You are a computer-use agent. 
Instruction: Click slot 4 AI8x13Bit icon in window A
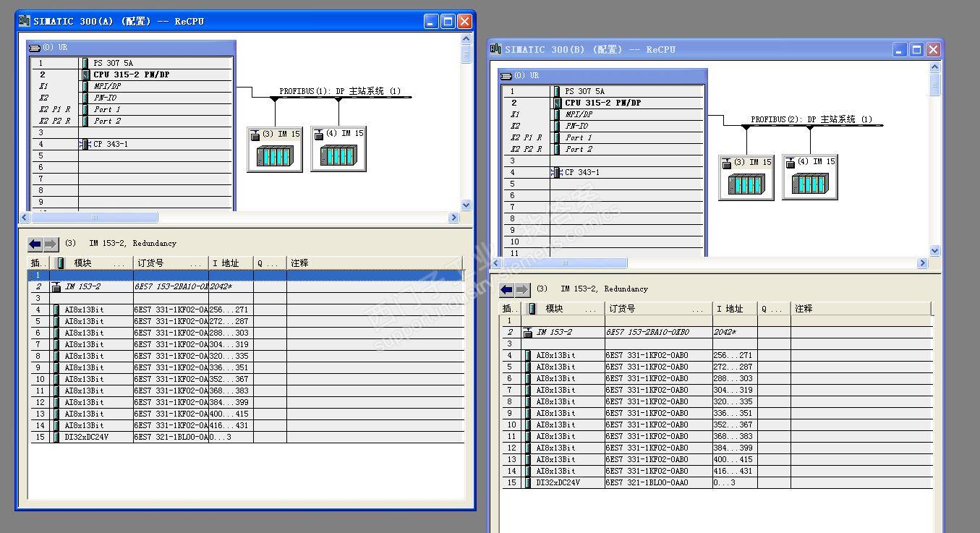(56, 310)
